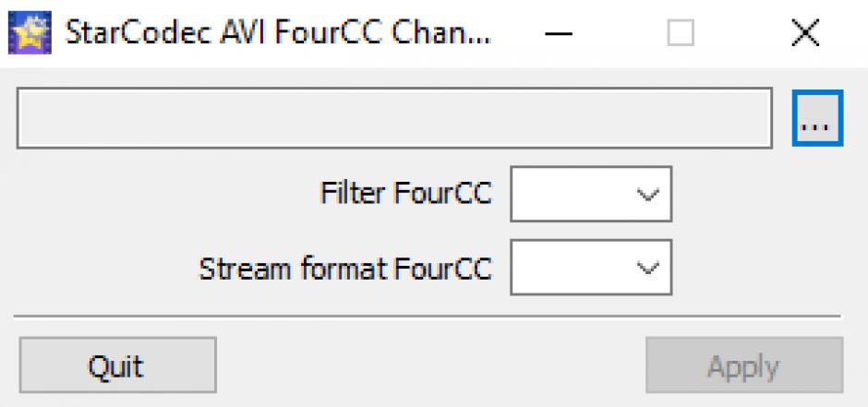Expand the Stream format FourCC dropdown arrow
868x407 pixels.
pos(647,267)
